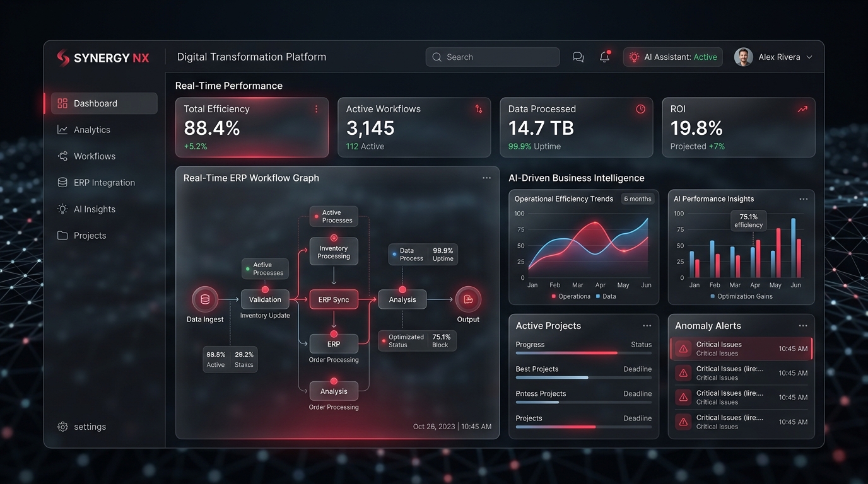
Task: Click the Synergy NX logo
Action: (x=103, y=57)
